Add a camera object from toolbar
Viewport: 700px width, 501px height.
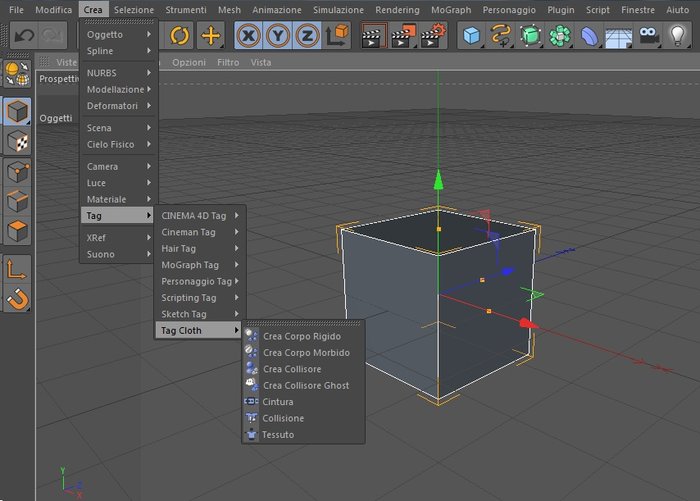point(648,35)
